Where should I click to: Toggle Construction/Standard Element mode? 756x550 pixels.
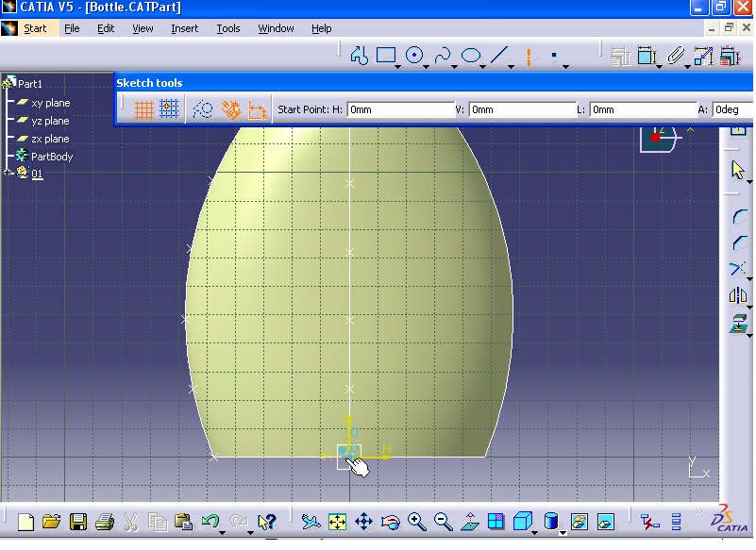(203, 109)
